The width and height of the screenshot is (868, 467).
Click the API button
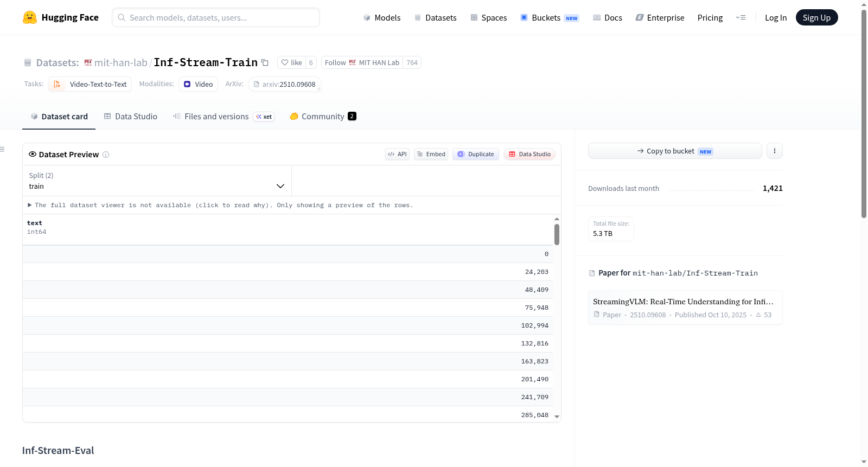[397, 154]
